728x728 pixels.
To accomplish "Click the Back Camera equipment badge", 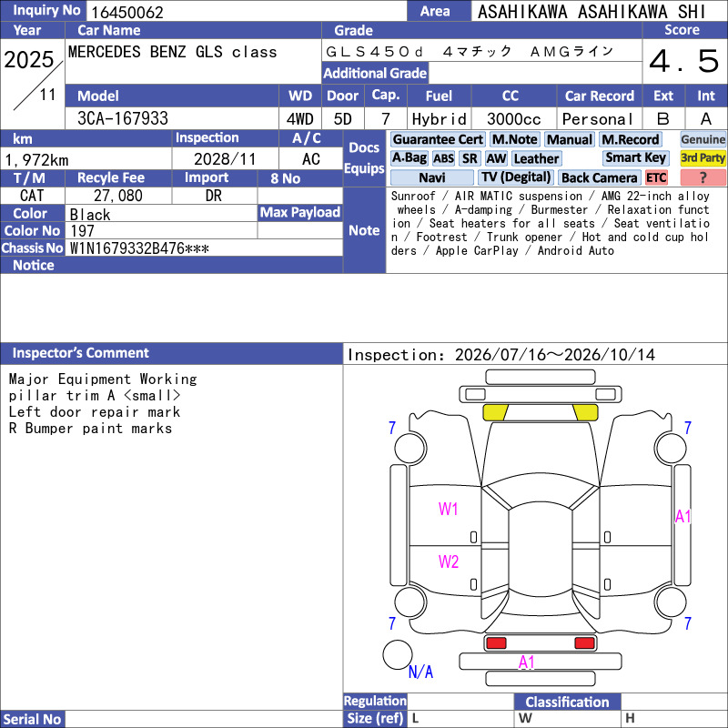I will click(x=599, y=177).
